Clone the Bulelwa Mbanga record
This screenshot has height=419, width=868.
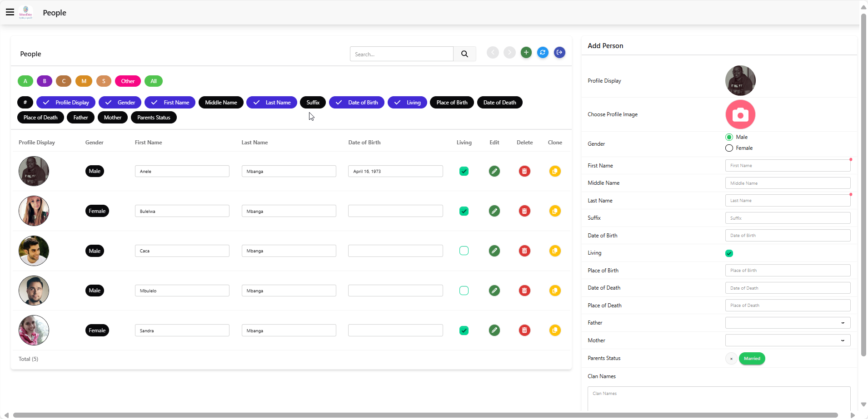coord(555,211)
